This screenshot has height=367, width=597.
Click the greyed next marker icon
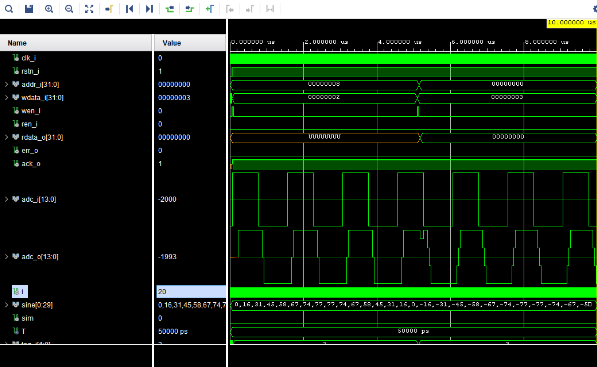(x=250, y=9)
